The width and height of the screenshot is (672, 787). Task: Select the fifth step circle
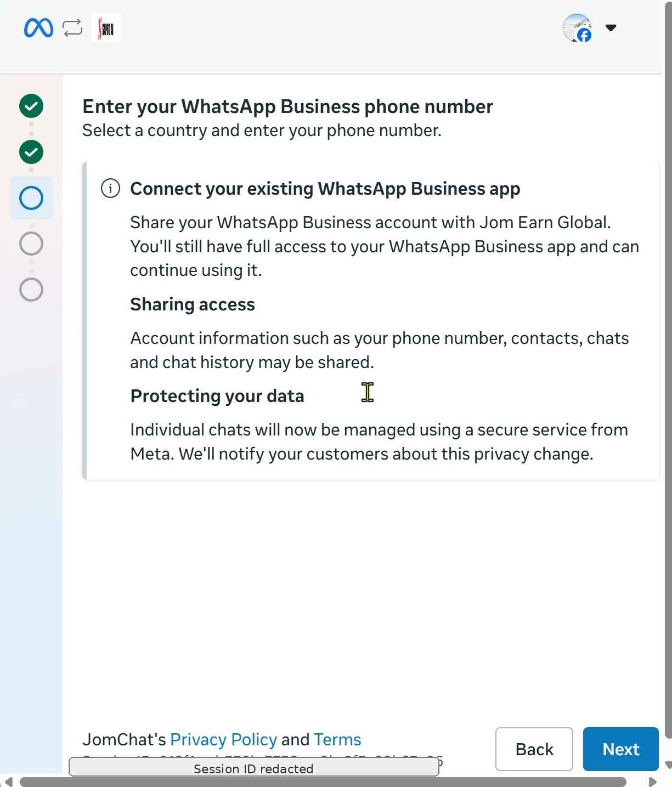tap(31, 290)
